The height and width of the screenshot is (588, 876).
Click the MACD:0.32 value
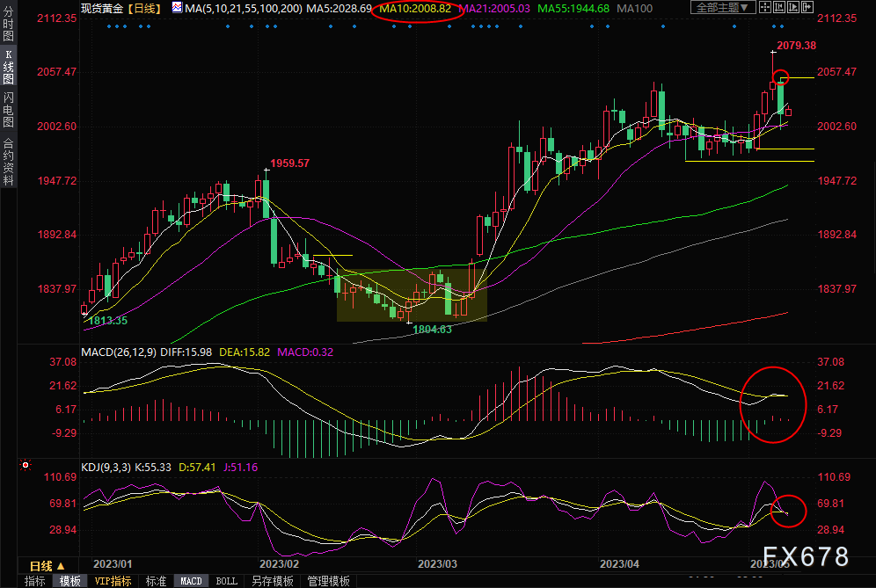point(305,352)
